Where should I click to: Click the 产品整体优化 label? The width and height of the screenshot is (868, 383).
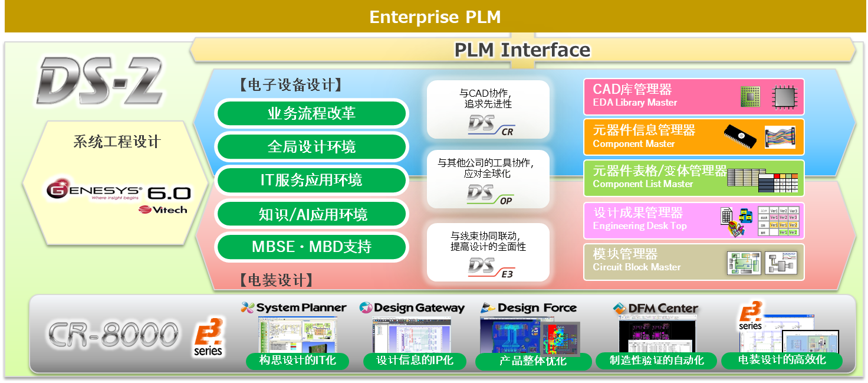[533, 361]
